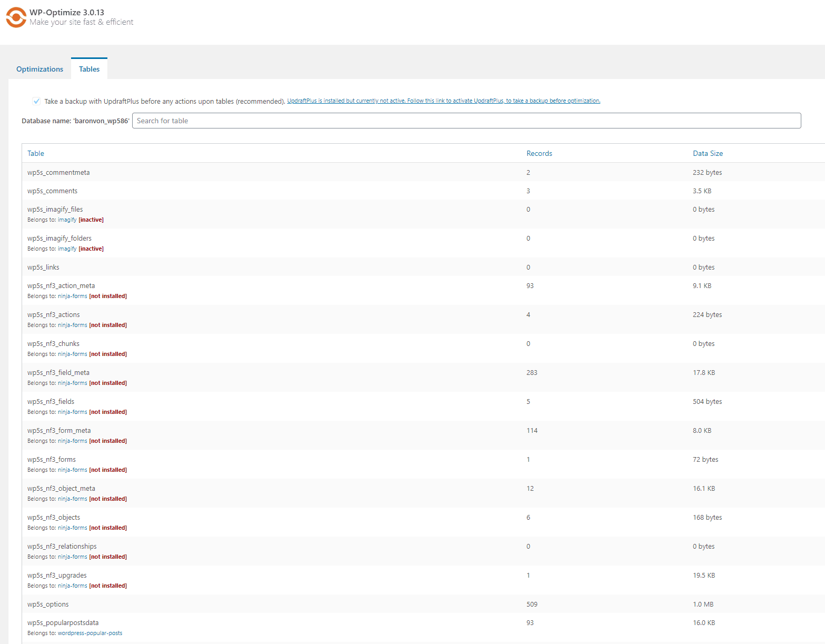Image resolution: width=825 pixels, height=644 pixels.
Task: Open ninja-forms link under wp5s_nf3_objects
Action: (x=72, y=528)
